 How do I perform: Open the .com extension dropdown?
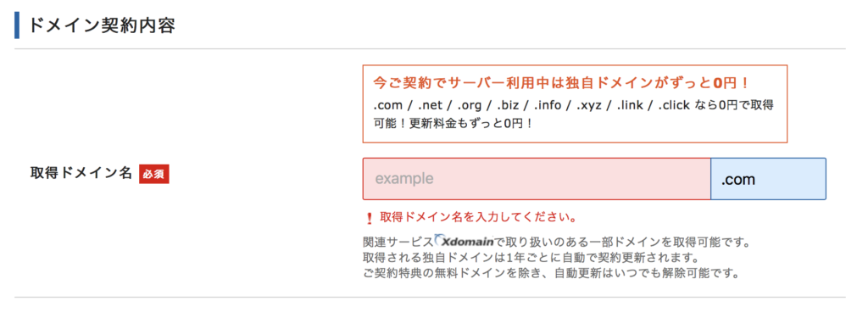768,179
